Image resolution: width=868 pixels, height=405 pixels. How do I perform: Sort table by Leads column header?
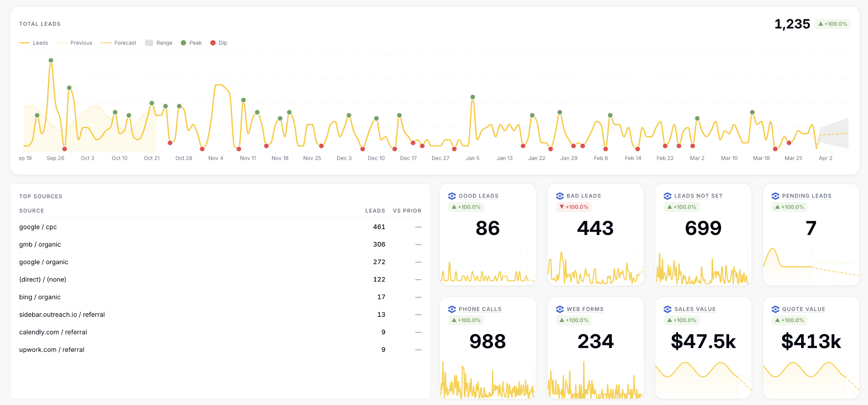click(375, 211)
